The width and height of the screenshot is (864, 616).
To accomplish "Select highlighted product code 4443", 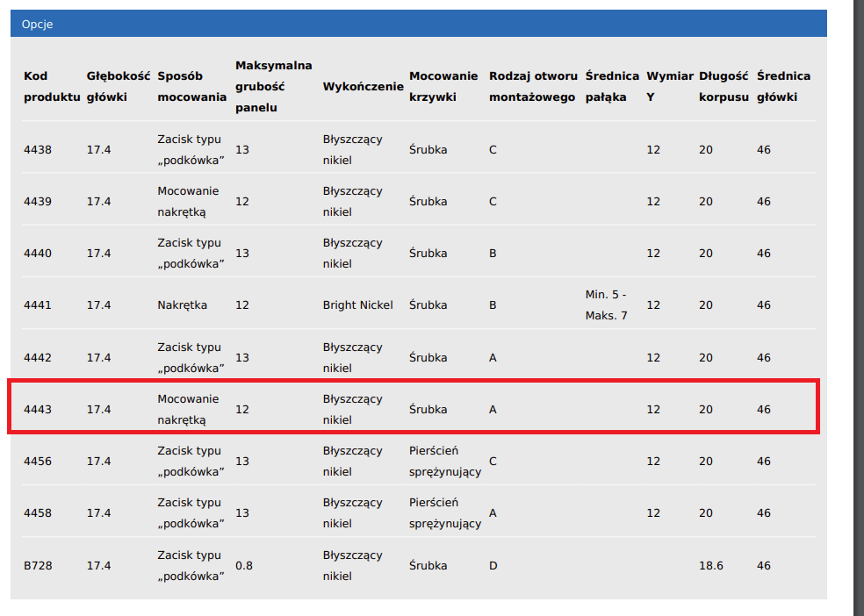I will (38, 410).
